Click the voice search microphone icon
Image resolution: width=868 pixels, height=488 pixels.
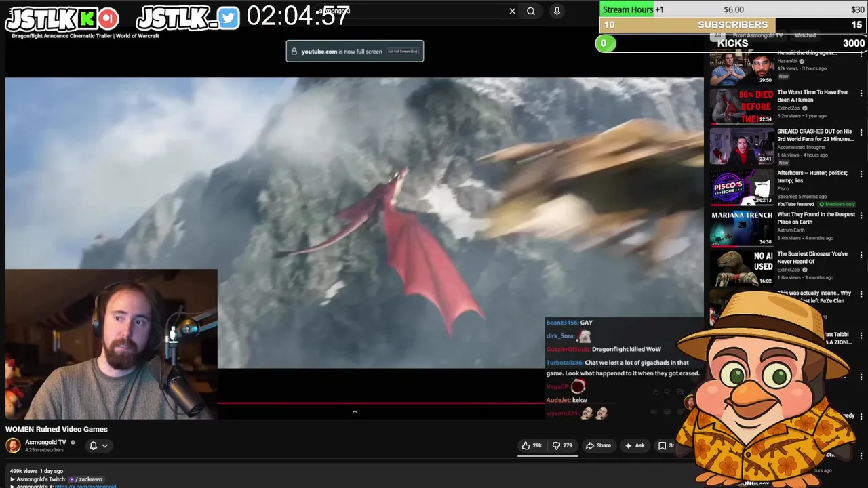[557, 11]
